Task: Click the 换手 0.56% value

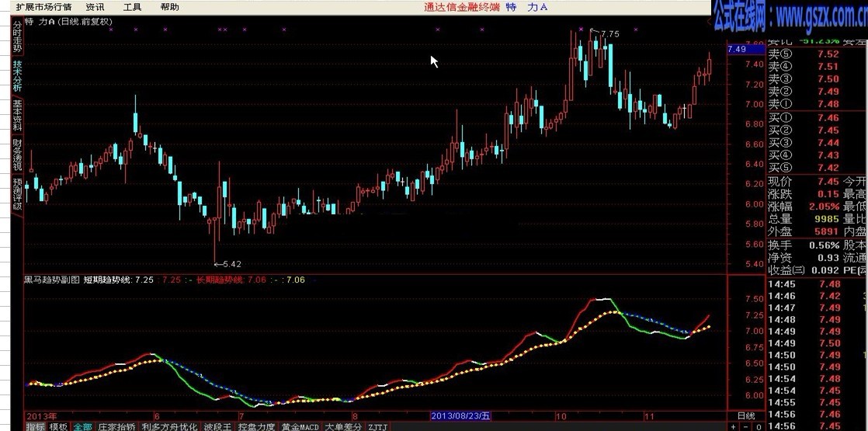Action: [825, 245]
